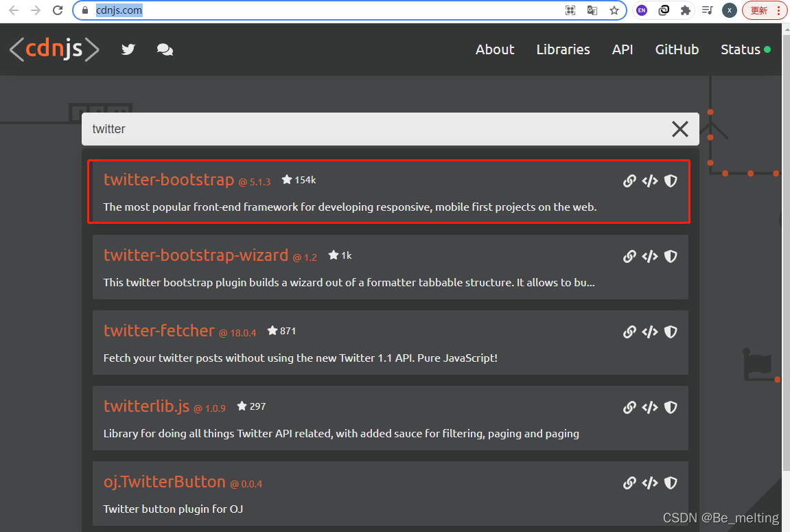Click the translate page icon
The width and height of the screenshot is (790, 532).
click(x=592, y=10)
